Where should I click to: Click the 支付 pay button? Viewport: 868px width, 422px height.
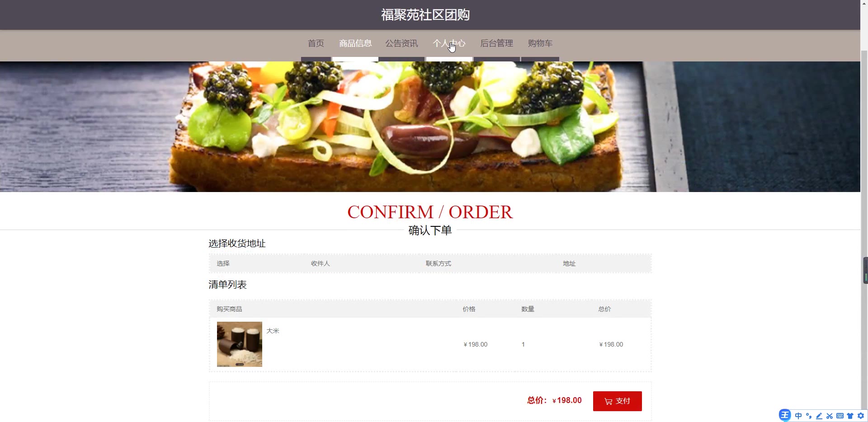tap(617, 401)
